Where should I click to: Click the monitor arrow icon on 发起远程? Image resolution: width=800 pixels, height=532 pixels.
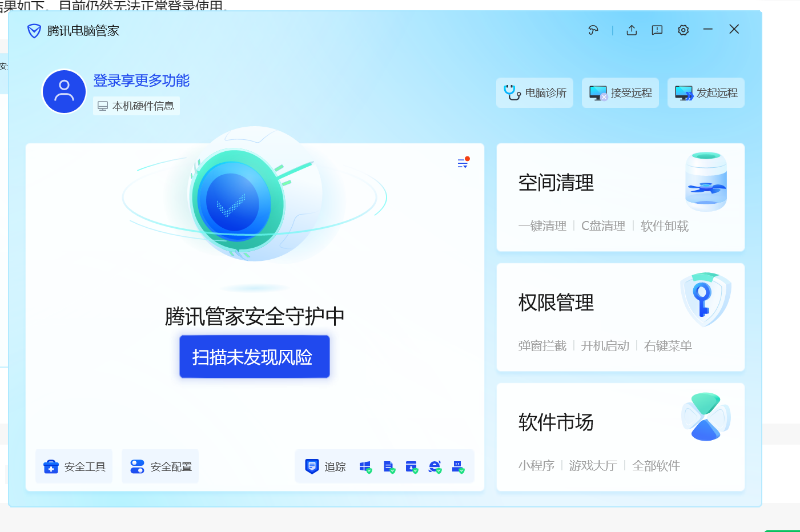tap(684, 92)
